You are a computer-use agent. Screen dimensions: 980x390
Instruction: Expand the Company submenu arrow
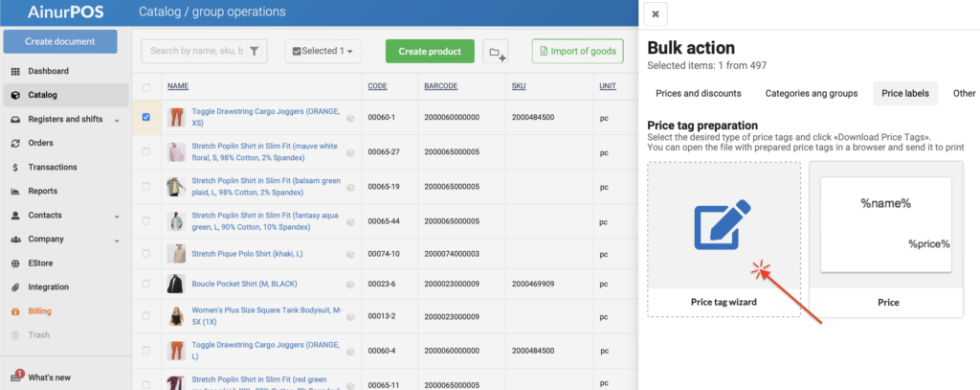(117, 241)
